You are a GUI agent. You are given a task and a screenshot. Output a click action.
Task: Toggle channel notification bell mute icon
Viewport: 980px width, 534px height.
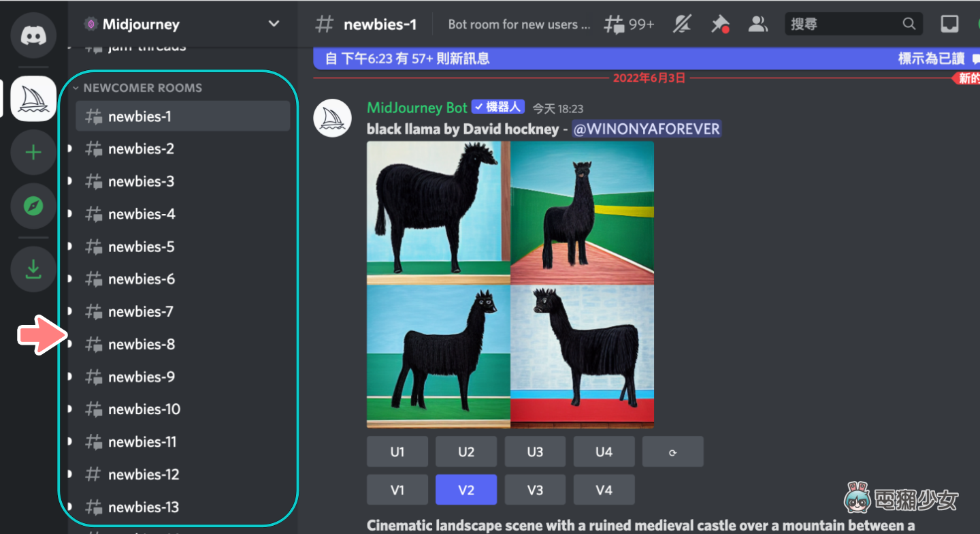click(682, 25)
